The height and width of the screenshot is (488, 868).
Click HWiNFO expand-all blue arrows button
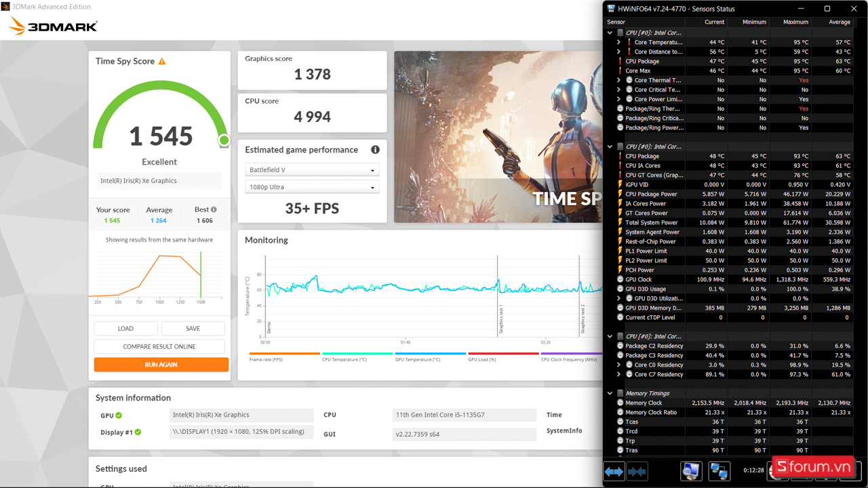click(614, 471)
